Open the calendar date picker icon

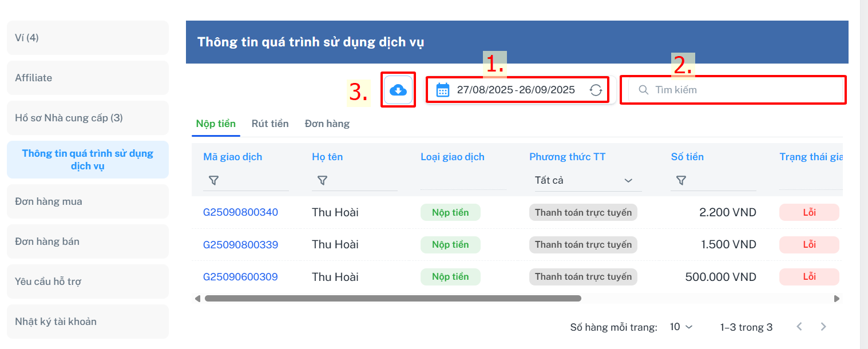coord(442,90)
